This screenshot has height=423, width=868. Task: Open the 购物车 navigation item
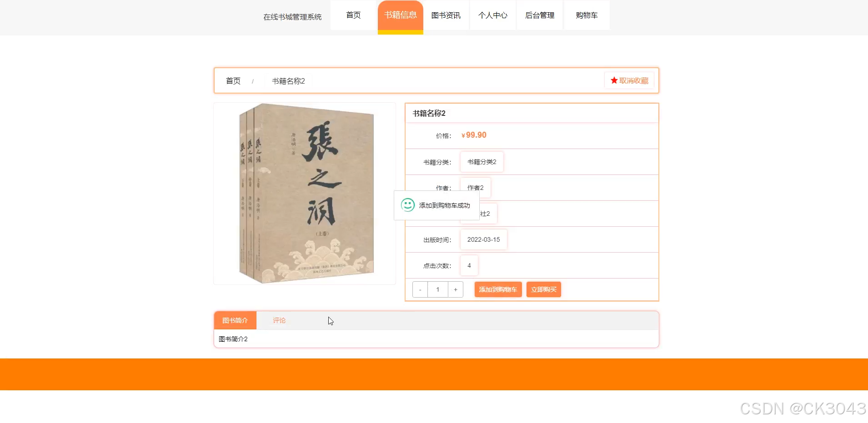tap(587, 15)
